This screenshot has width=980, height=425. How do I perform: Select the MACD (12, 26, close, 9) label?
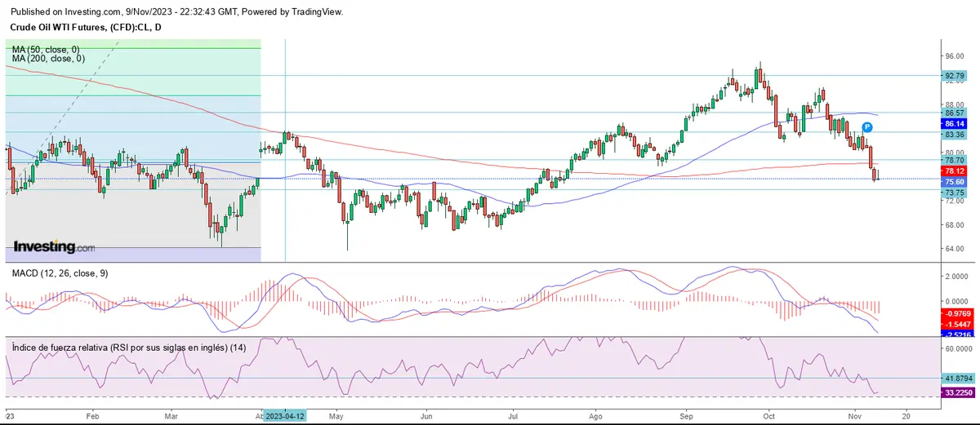[57, 273]
